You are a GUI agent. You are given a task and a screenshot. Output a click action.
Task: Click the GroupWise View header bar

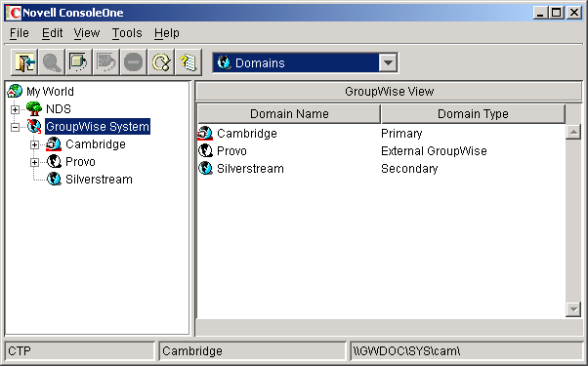click(389, 92)
